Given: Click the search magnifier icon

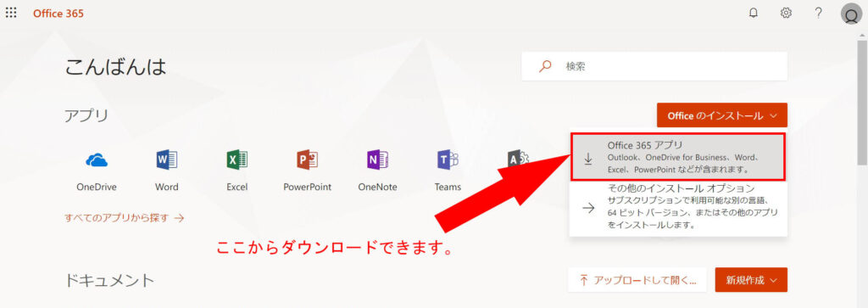Looking at the screenshot, I should [x=545, y=66].
